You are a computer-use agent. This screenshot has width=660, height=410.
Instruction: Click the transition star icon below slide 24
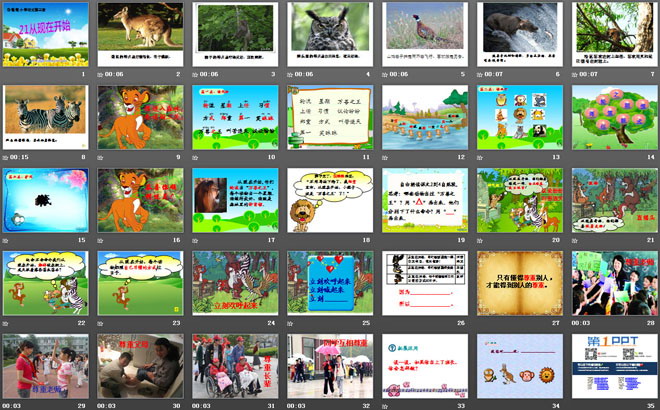tap(196, 323)
